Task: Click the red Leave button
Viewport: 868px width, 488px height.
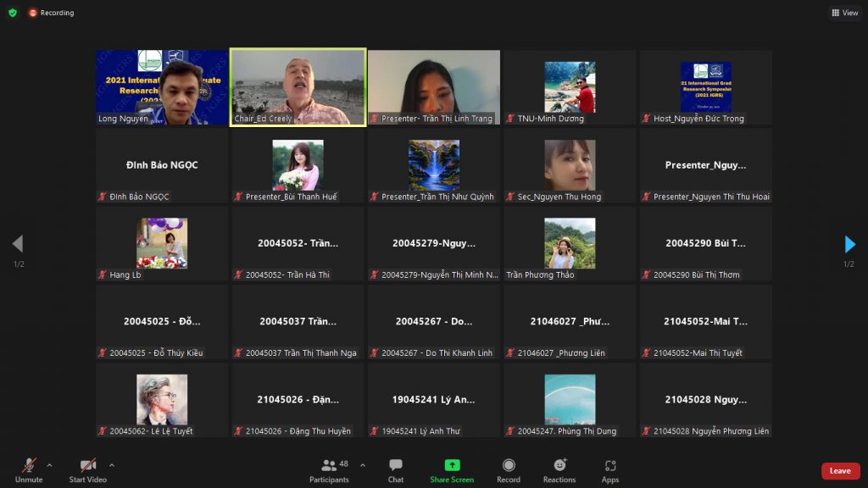Action: 840,471
